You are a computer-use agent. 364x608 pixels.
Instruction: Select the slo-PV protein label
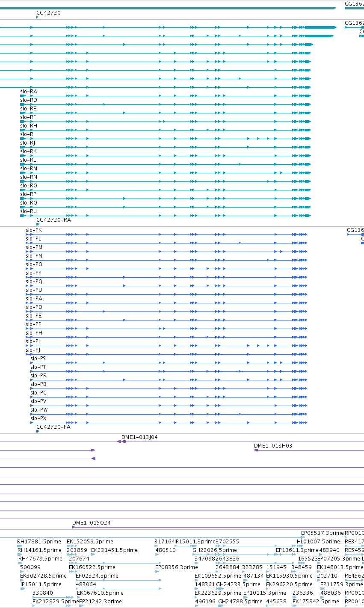[38, 401]
